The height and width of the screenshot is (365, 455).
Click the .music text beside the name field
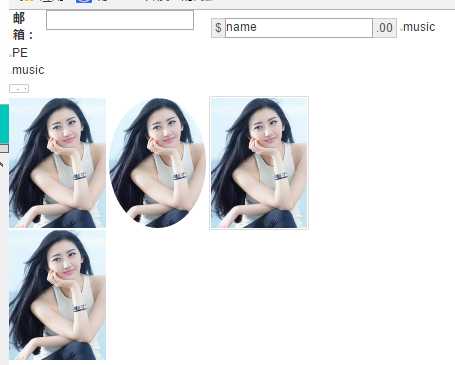(418, 27)
